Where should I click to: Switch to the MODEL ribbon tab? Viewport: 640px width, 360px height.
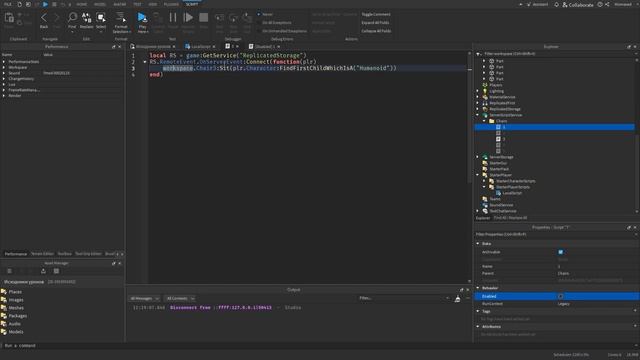[x=100, y=4]
